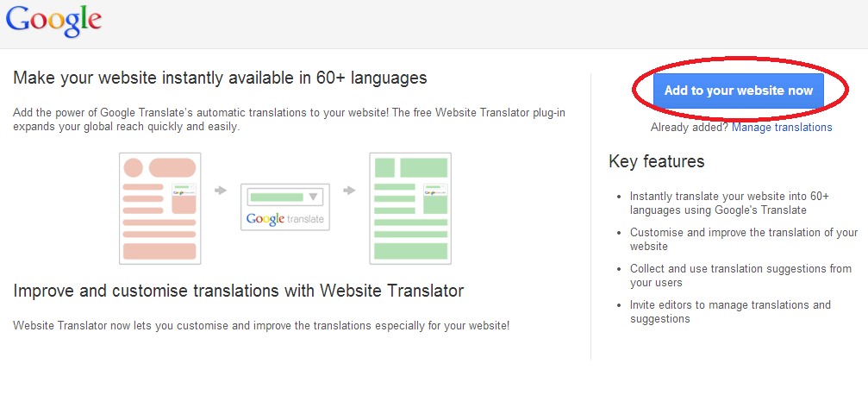Click the bullet 'Customise and improve the translation of your website'
Image resolution: width=868 pixels, height=401 pixels.
[x=744, y=239]
